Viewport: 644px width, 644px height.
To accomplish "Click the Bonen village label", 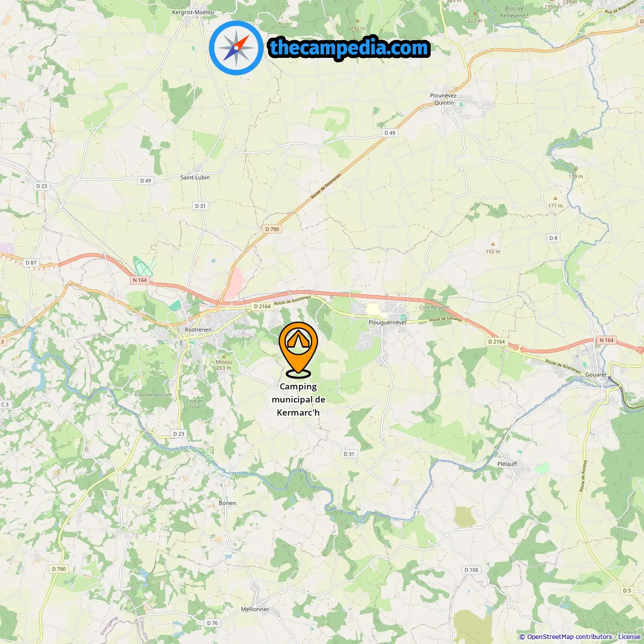I will click(227, 503).
